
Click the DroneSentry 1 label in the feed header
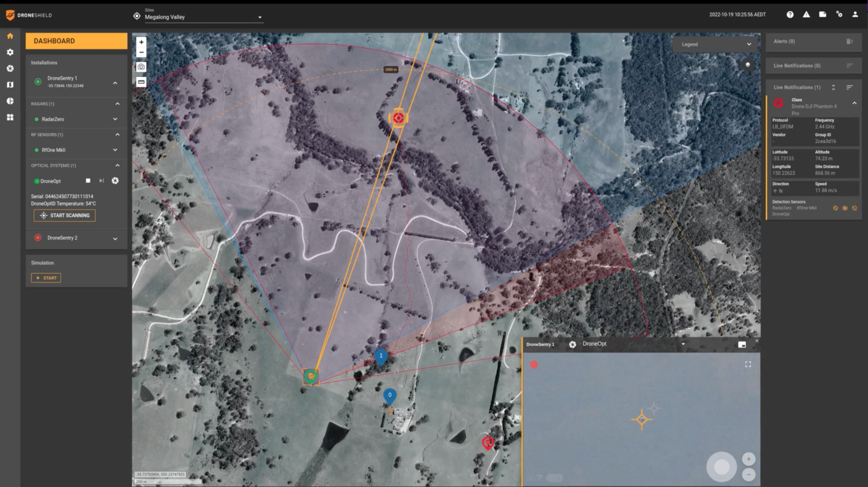click(x=540, y=345)
